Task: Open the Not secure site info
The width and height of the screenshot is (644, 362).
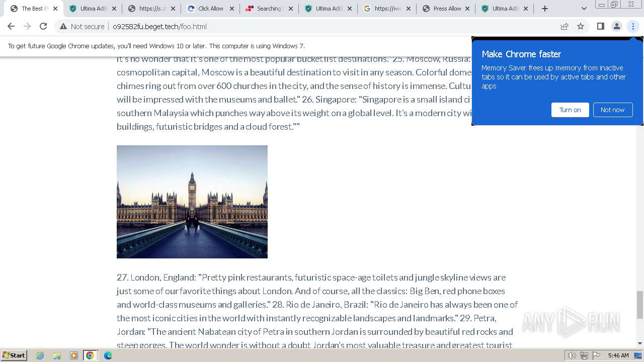Action: [82, 27]
